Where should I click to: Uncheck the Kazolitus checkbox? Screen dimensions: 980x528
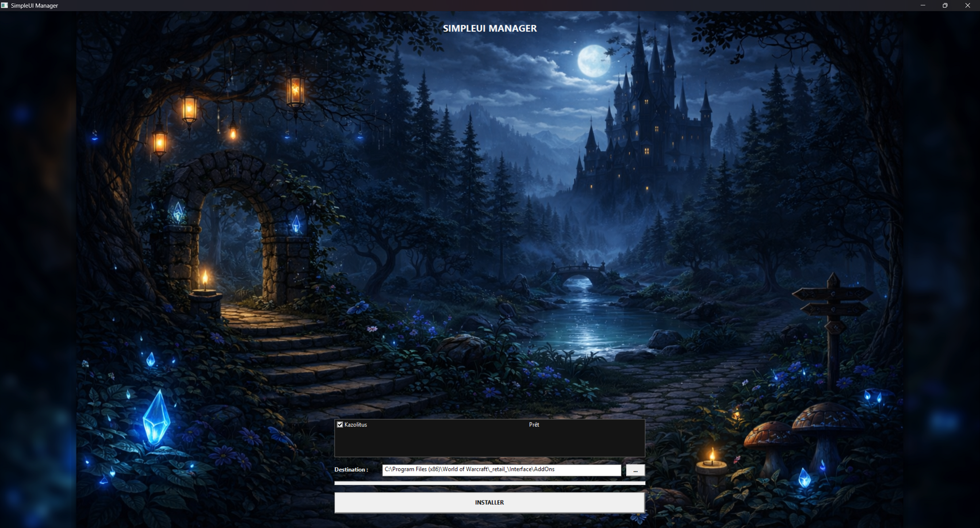[x=340, y=424]
